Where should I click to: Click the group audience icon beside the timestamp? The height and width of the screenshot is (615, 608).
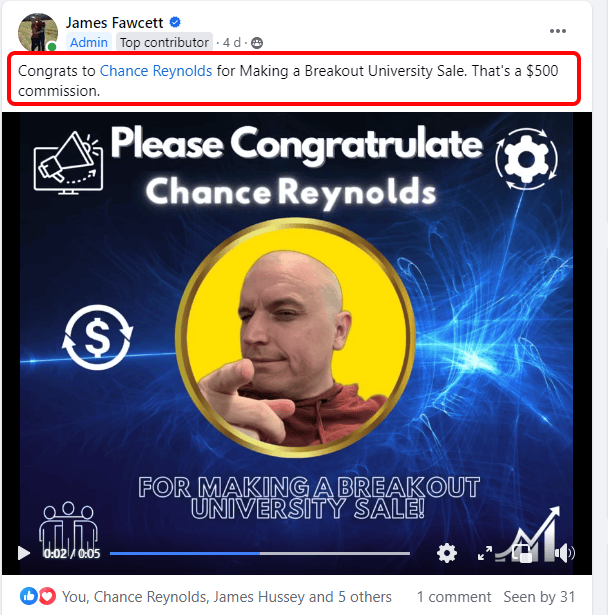[x=257, y=43]
